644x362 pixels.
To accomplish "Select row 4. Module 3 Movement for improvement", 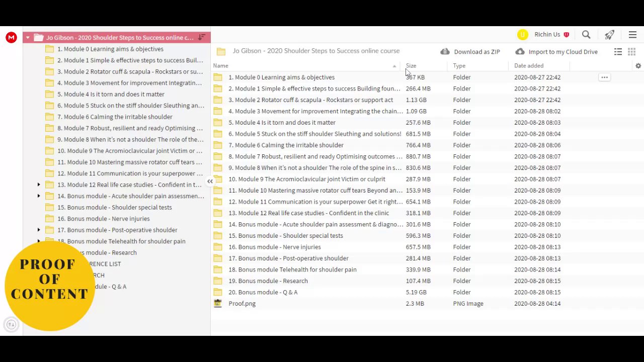I will 427,111.
